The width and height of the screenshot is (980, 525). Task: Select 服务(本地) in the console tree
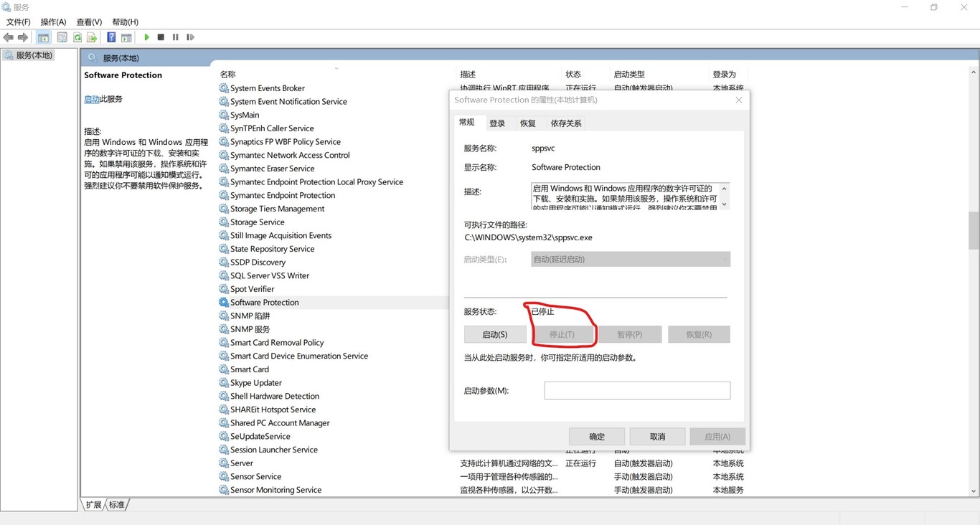(x=34, y=55)
